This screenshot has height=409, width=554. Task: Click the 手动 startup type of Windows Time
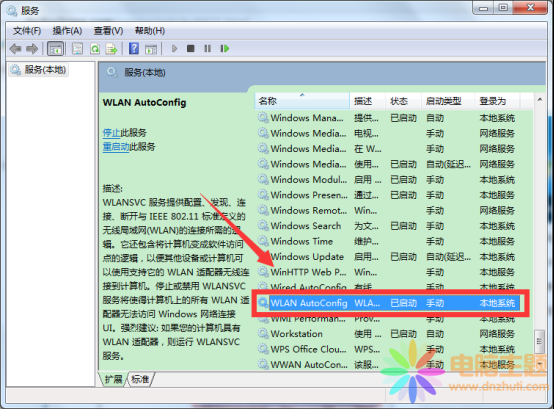(435, 242)
